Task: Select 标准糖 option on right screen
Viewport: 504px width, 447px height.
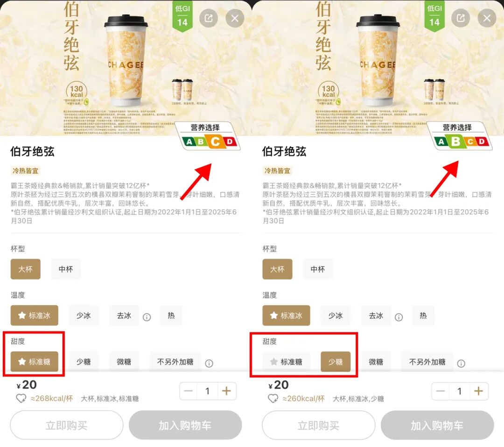Action: pos(287,362)
